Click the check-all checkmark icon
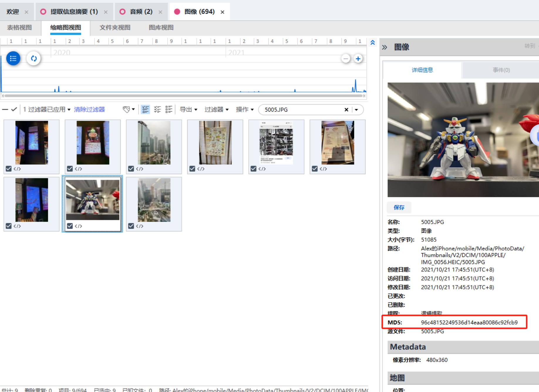Viewport: 539px width, 392px height. click(14, 110)
